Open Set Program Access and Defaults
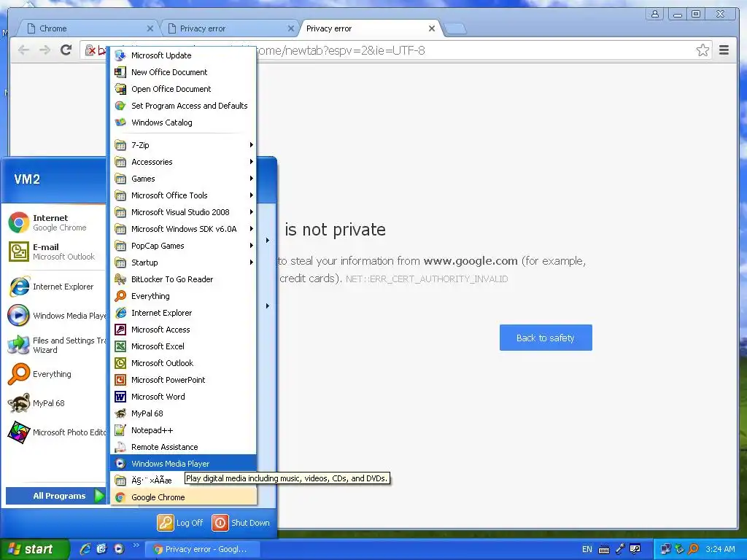This screenshot has height=560, width=747. 183,105
